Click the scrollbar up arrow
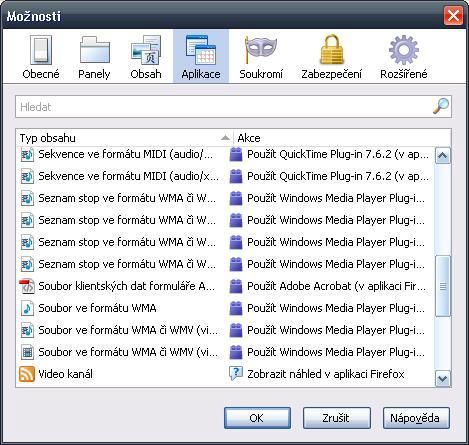469x445 pixels. (443, 155)
